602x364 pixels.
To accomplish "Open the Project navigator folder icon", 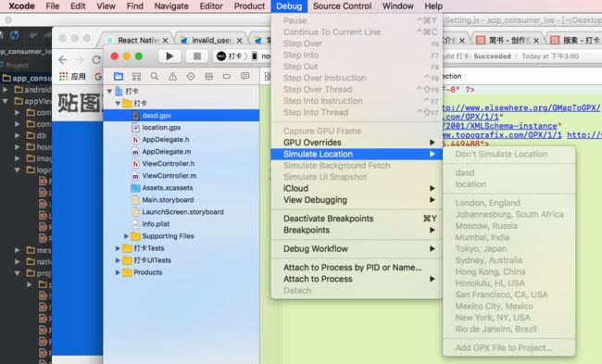I will 119,76.
